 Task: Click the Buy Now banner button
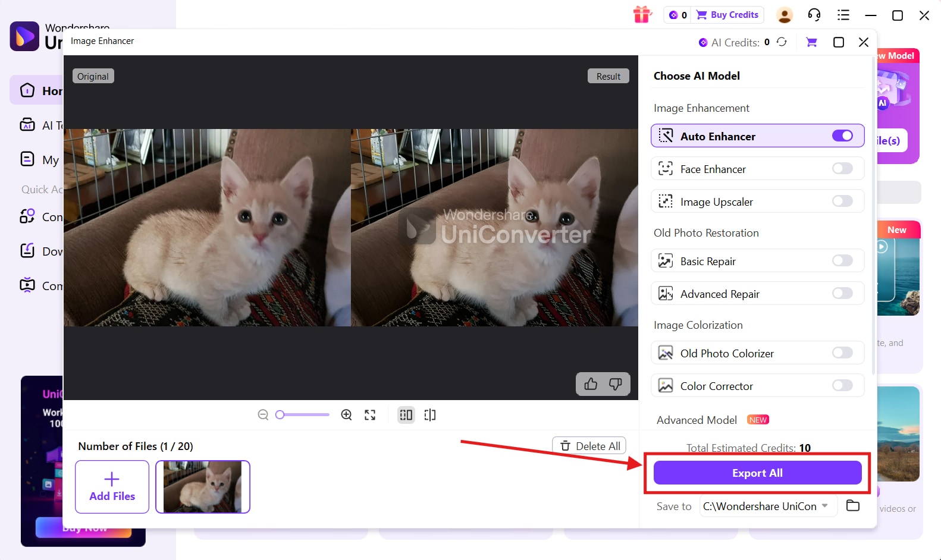click(84, 527)
